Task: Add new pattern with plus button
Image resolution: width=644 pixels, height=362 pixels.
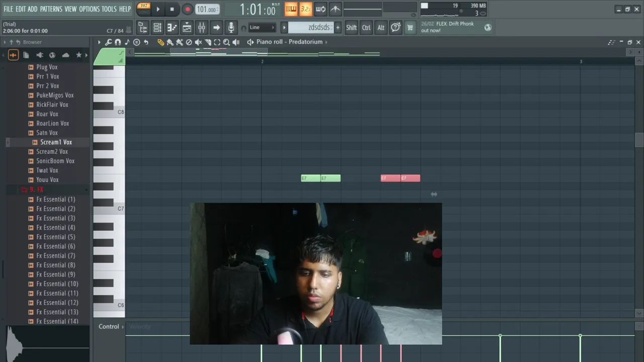Action: tap(338, 28)
